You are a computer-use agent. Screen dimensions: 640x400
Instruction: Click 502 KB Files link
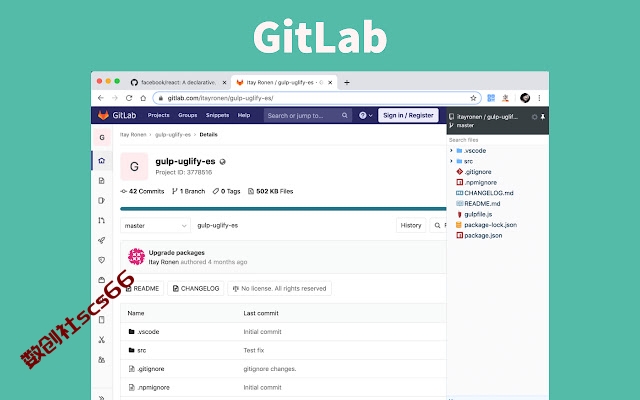[271, 191]
